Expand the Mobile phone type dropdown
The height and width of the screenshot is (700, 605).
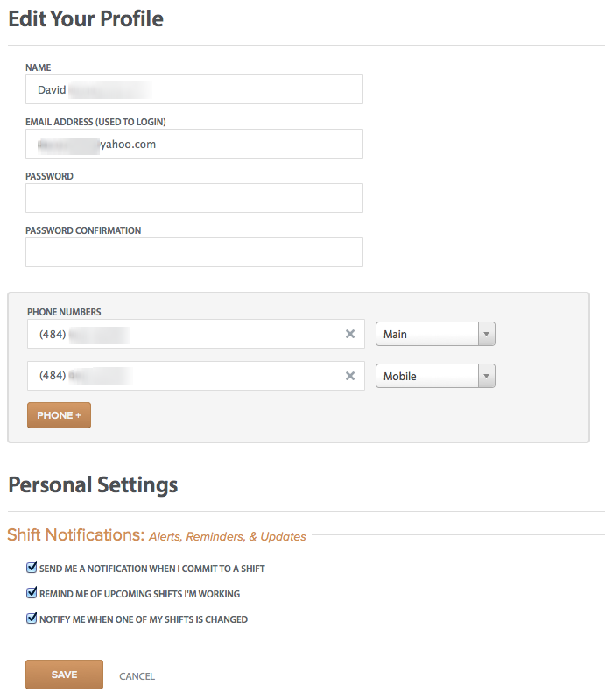(x=435, y=376)
